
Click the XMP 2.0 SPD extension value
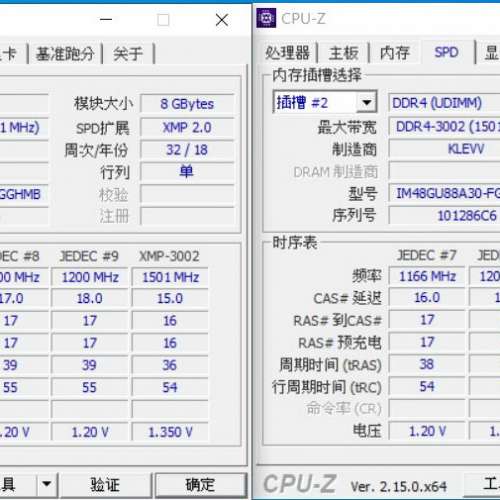point(187,128)
